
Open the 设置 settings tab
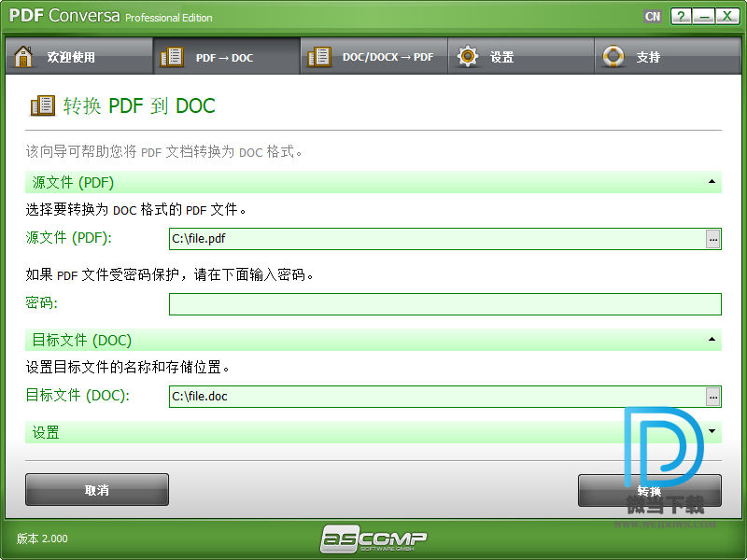tap(521, 56)
